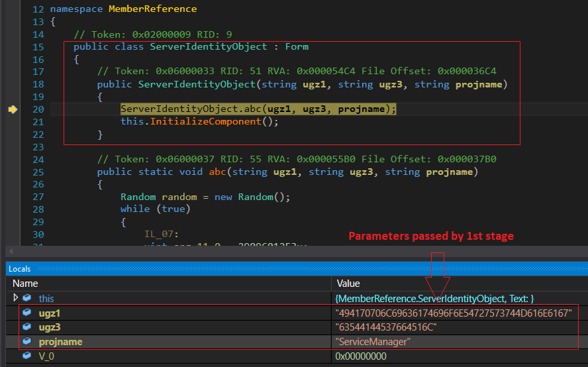The width and height of the screenshot is (588, 367).
Task: Click the value "ServiceManager"
Action: tap(373, 342)
